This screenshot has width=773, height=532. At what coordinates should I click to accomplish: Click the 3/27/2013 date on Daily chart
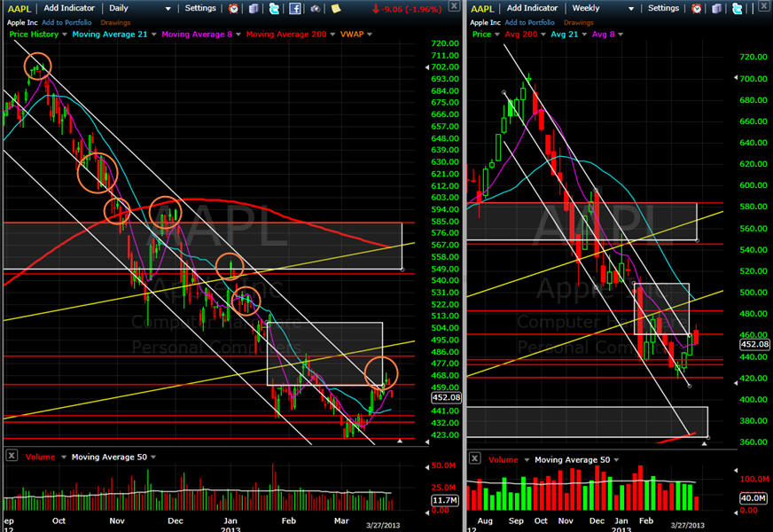click(x=383, y=526)
